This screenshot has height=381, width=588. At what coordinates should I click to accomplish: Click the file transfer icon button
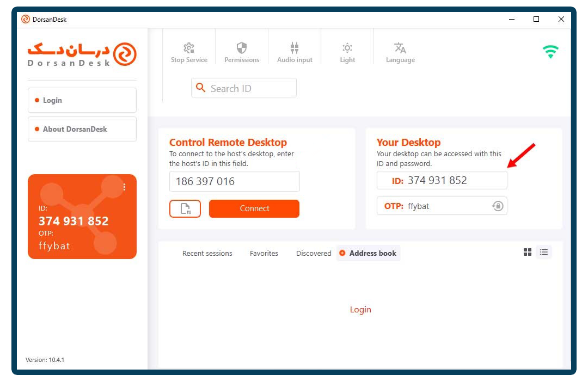(185, 208)
